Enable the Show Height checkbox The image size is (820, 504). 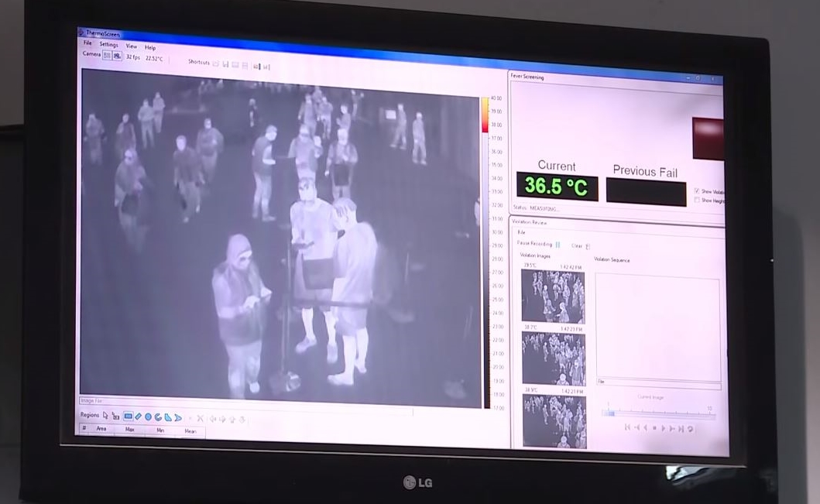(x=697, y=200)
